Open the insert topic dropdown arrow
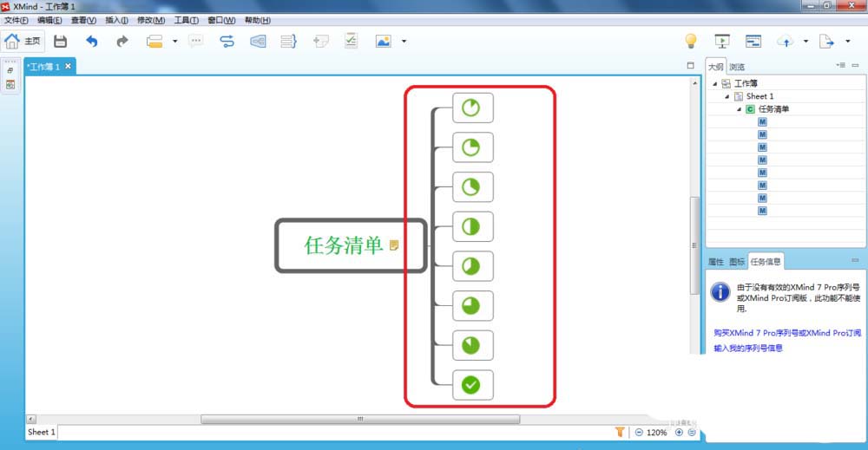This screenshot has height=450, width=868. pyautogui.click(x=175, y=41)
